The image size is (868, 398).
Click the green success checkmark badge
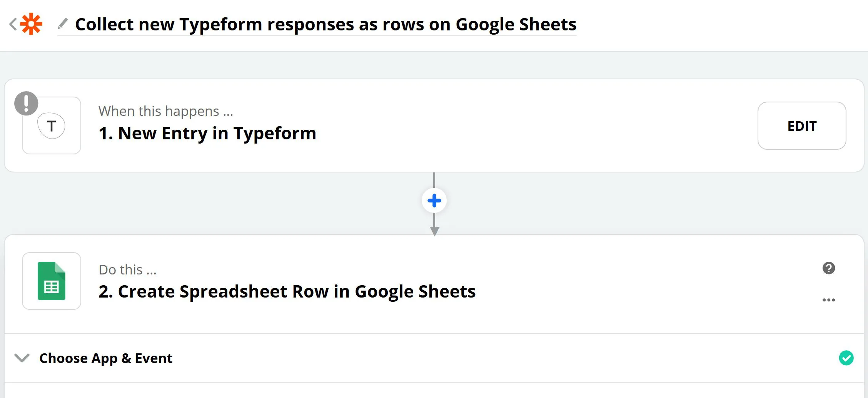[x=846, y=358]
